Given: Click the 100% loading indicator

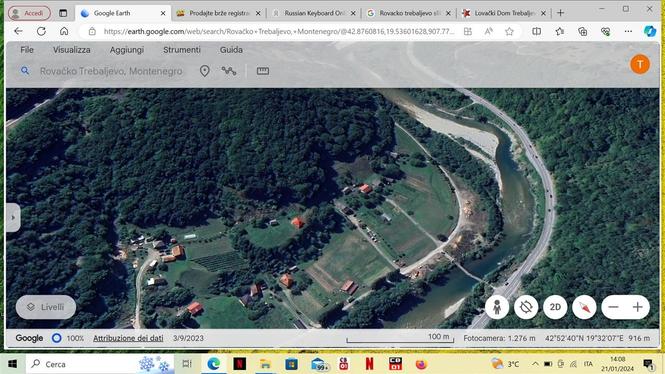Looking at the screenshot, I should (x=68, y=338).
